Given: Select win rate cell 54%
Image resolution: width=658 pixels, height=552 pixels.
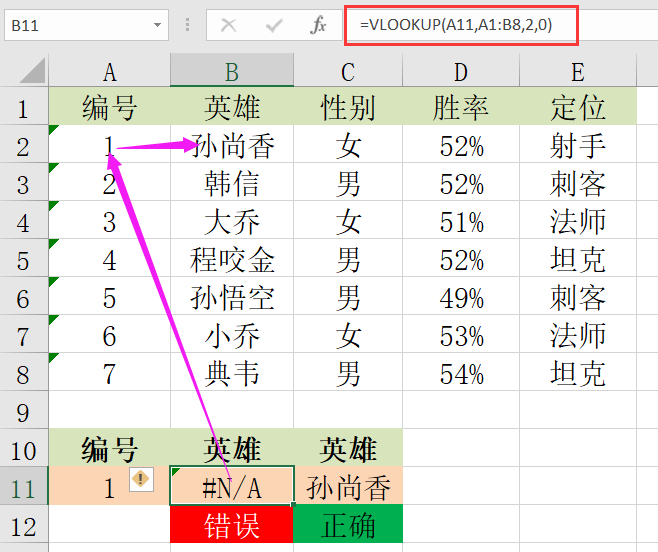Looking at the screenshot, I should 461,373.
